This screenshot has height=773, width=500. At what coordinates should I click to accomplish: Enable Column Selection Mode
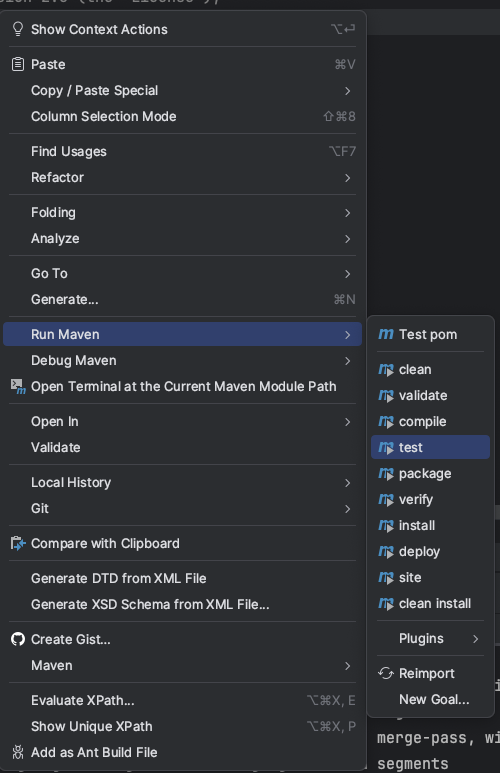pyautogui.click(x=182, y=116)
